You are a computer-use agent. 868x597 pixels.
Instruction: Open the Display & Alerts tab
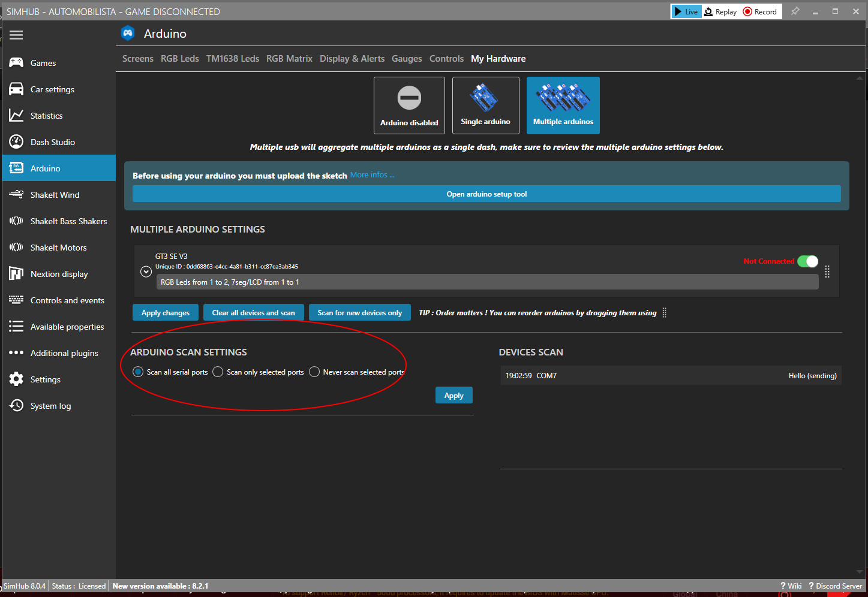352,59
